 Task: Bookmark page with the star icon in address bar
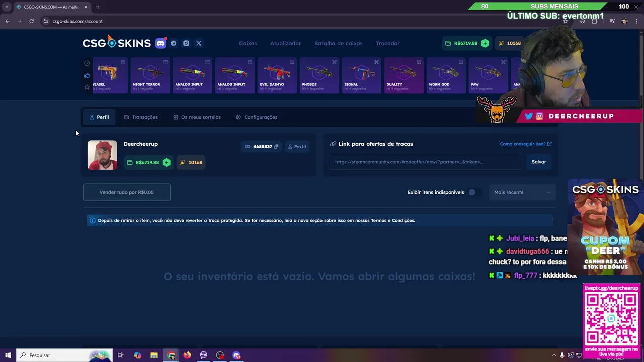tap(566, 21)
